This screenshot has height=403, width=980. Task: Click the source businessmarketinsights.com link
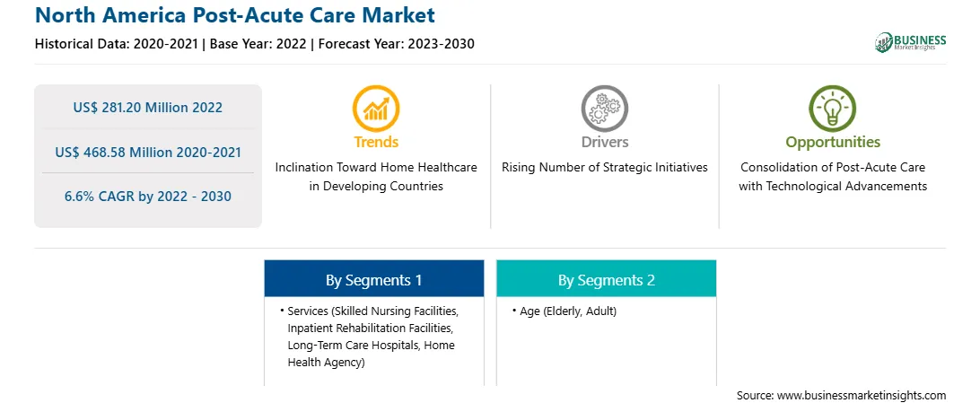coord(841,395)
